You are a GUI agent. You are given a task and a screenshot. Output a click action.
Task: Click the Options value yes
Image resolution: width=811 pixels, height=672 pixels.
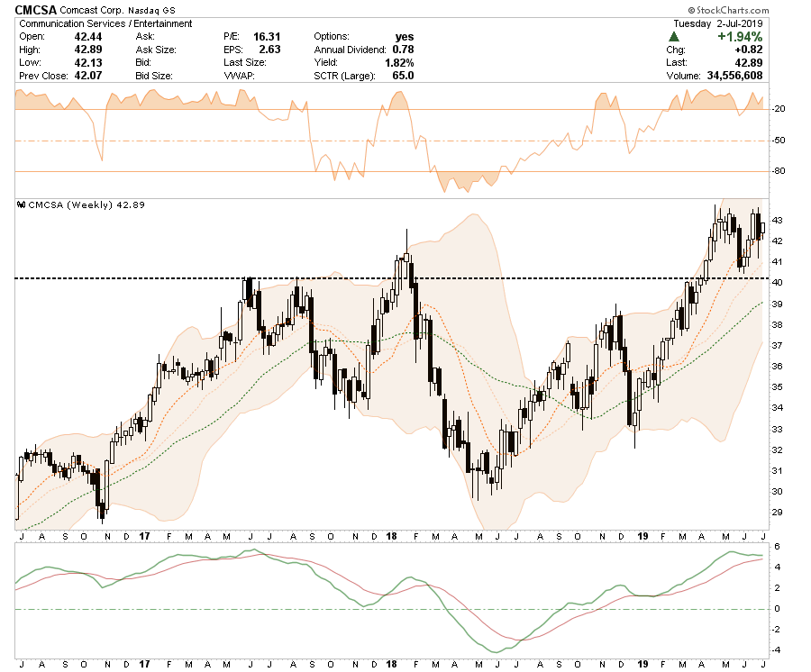point(405,37)
